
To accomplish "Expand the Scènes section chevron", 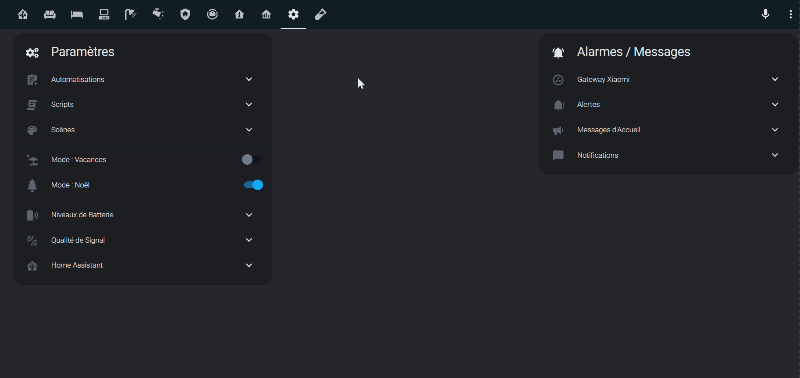I will [x=249, y=130].
